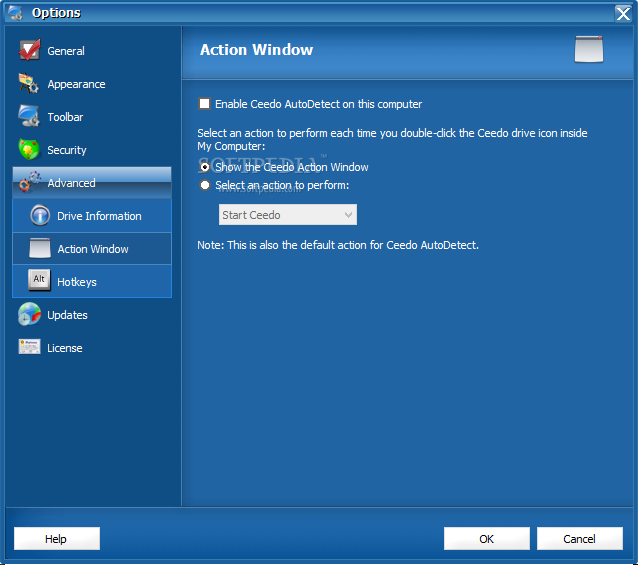
Task: Enable Ceedo AutoDetect checkbox
Action: (x=204, y=104)
